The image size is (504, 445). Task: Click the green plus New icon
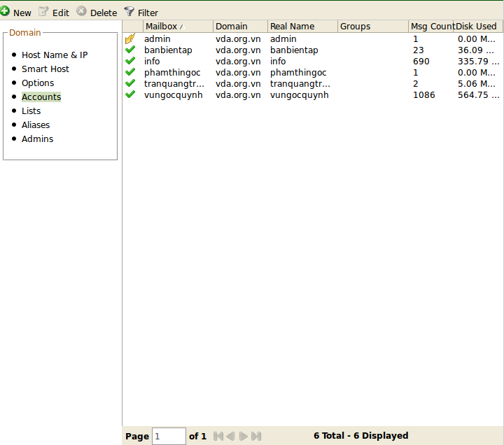5,11
